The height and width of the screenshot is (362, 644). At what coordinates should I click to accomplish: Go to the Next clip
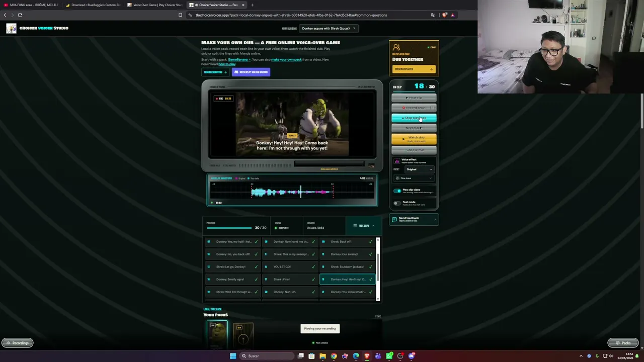coord(414,128)
